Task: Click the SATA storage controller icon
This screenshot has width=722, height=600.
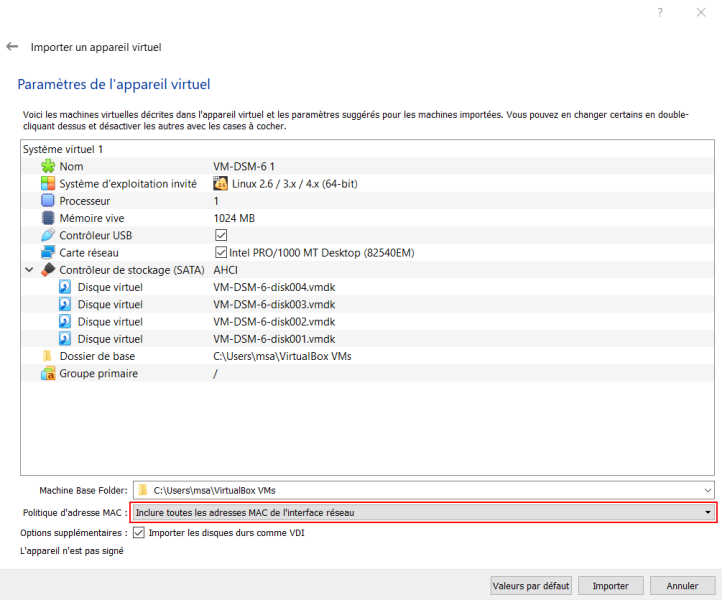Action: click(48, 270)
